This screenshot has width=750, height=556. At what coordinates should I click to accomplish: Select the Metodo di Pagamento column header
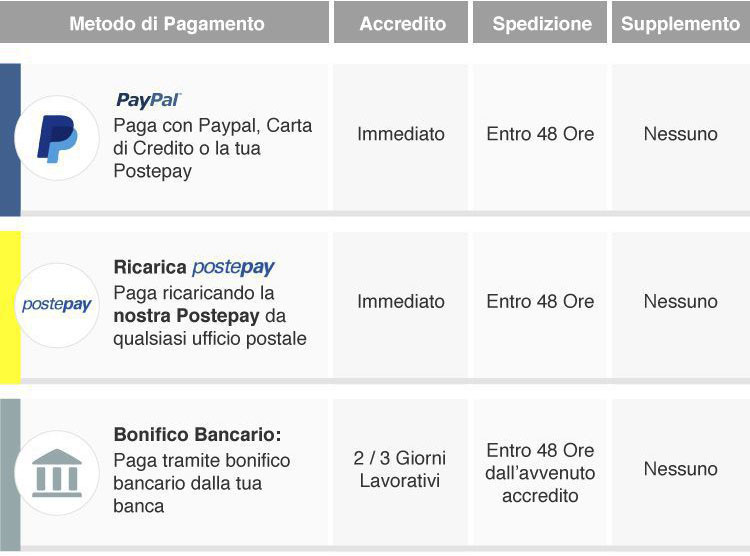[x=165, y=22]
